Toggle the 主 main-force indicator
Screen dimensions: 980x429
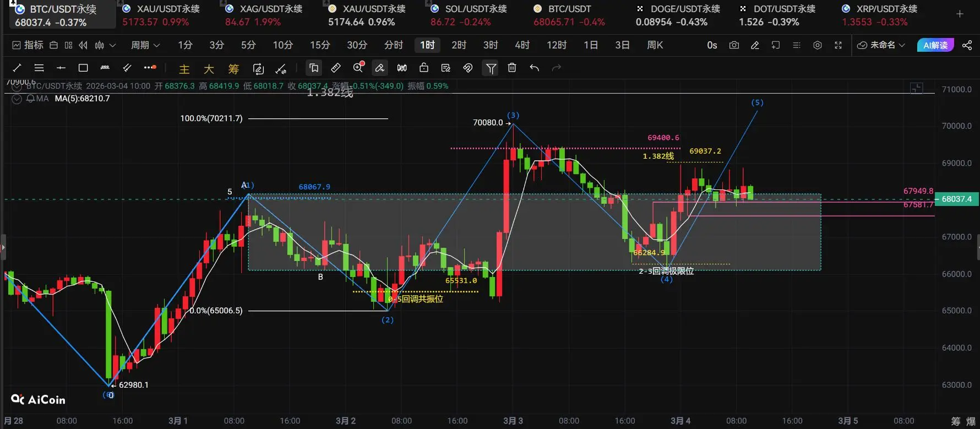point(184,69)
